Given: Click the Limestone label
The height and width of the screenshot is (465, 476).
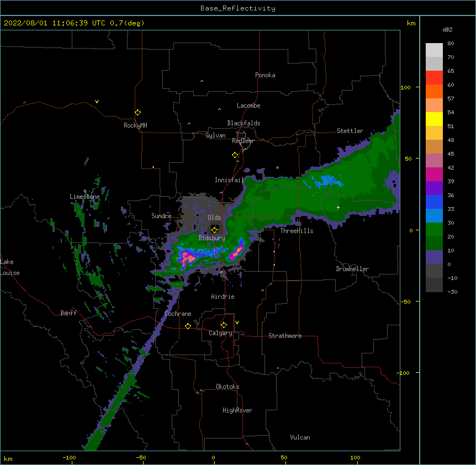Looking at the screenshot, I should coord(84,197).
